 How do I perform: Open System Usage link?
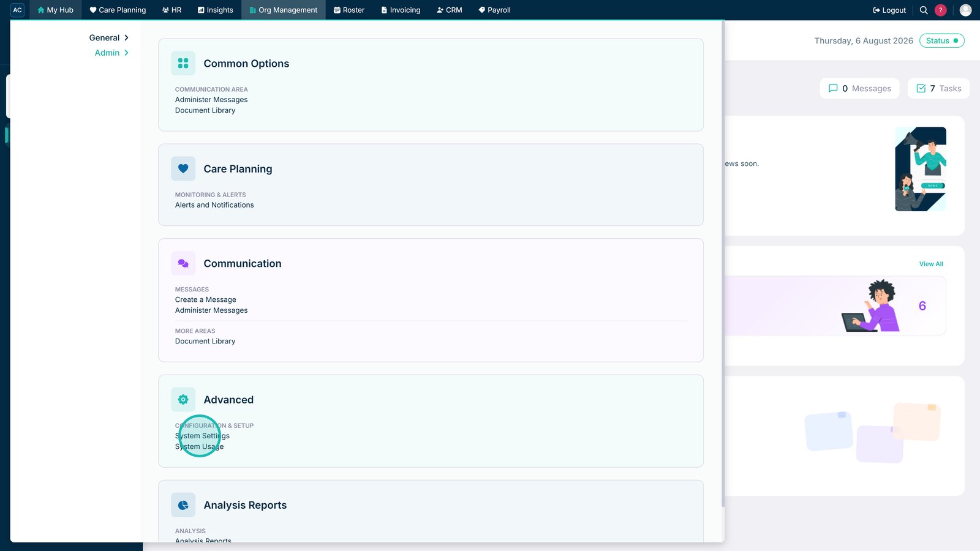click(x=200, y=446)
